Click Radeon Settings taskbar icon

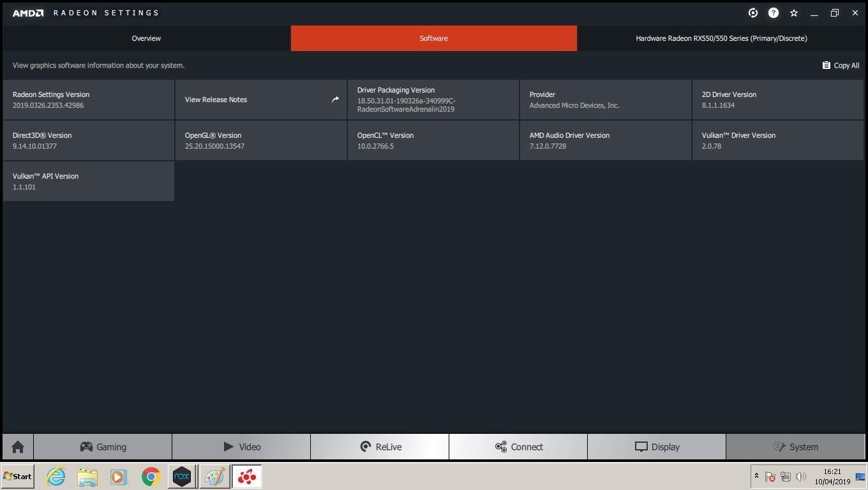[x=247, y=477]
